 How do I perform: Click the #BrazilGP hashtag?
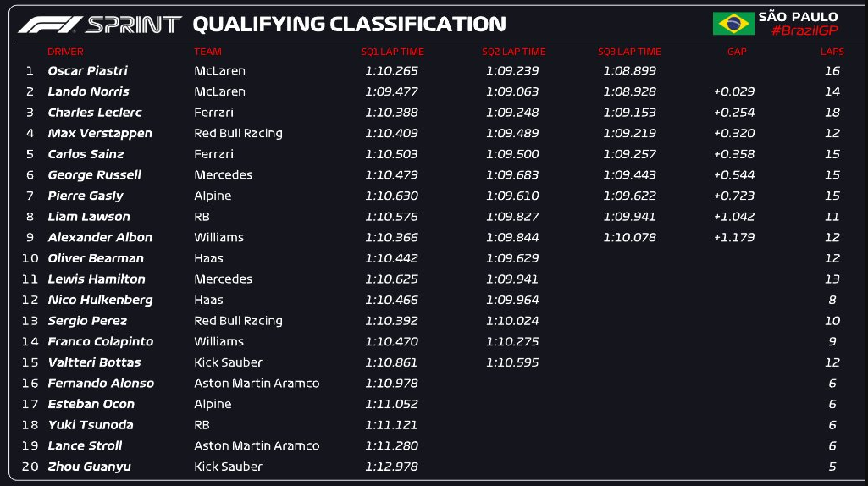click(x=804, y=30)
